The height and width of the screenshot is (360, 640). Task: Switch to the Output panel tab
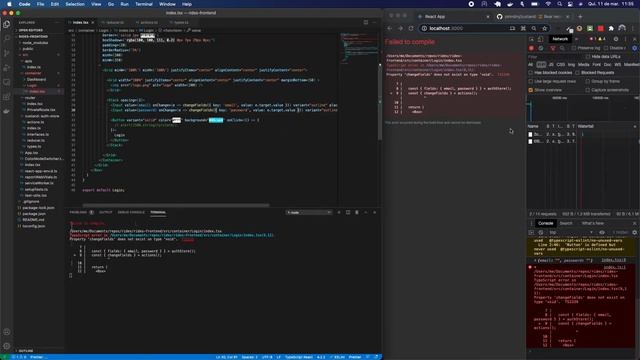pyautogui.click(x=105, y=212)
